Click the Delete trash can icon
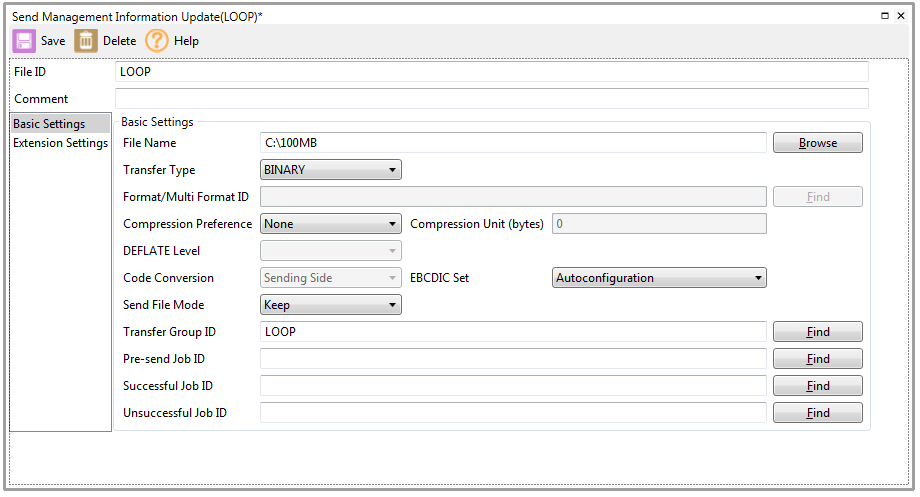This screenshot has height=497, width=920. [87, 41]
